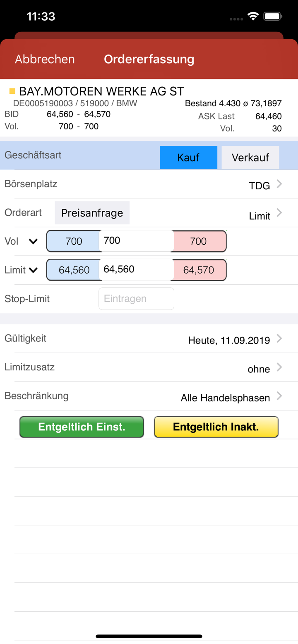Tap Abbrechen to cancel the order

pos(45,59)
